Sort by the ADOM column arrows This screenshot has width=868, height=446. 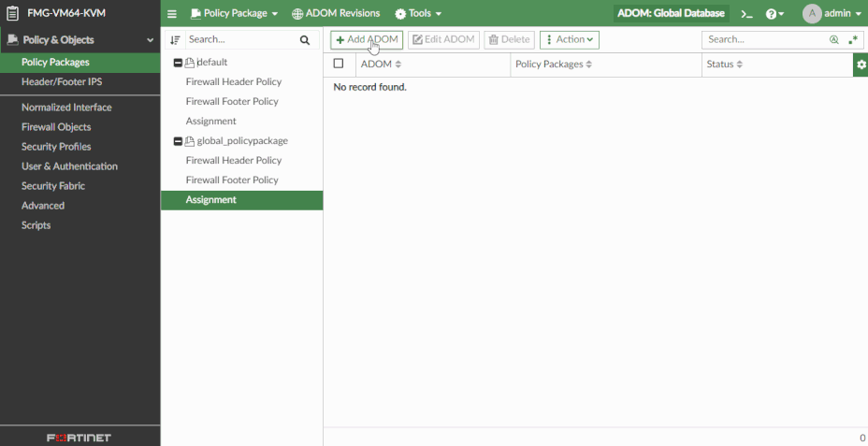pyautogui.click(x=398, y=65)
